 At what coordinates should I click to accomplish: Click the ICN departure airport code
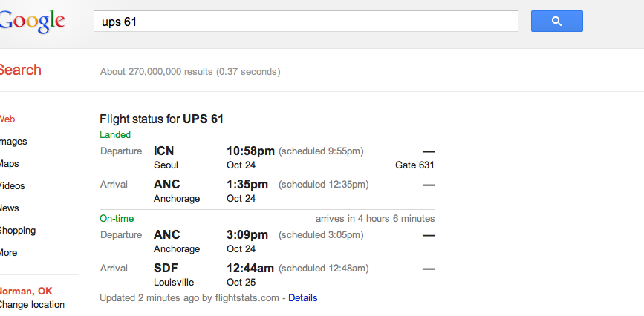(164, 151)
